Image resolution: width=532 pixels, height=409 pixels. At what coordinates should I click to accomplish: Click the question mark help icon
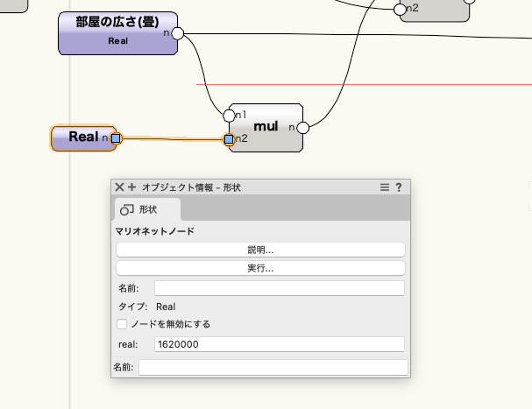pos(399,187)
